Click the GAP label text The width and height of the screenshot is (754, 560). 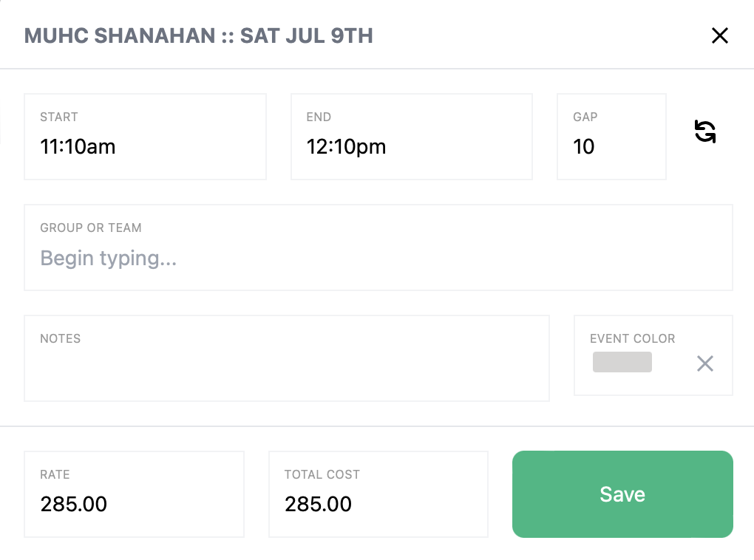pyautogui.click(x=585, y=117)
